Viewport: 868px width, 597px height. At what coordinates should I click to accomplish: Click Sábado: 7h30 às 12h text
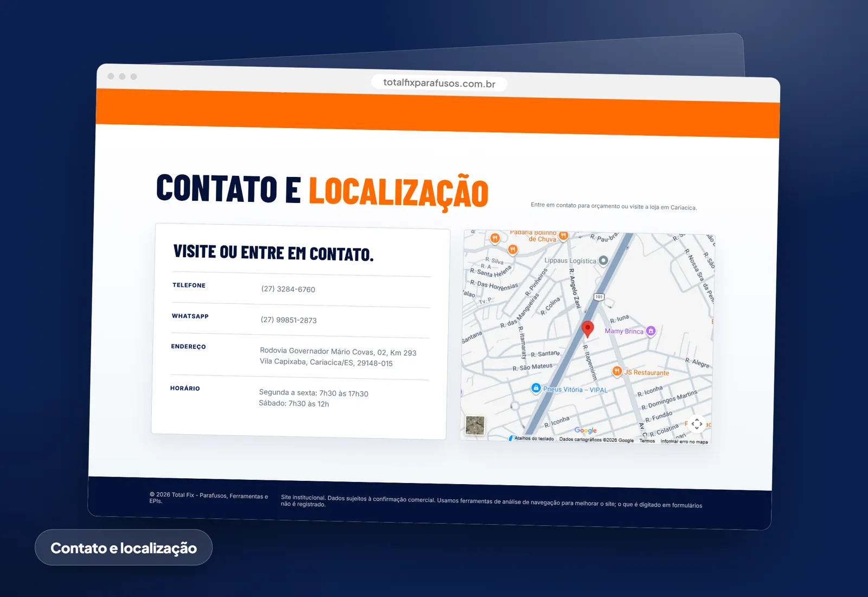[294, 403]
